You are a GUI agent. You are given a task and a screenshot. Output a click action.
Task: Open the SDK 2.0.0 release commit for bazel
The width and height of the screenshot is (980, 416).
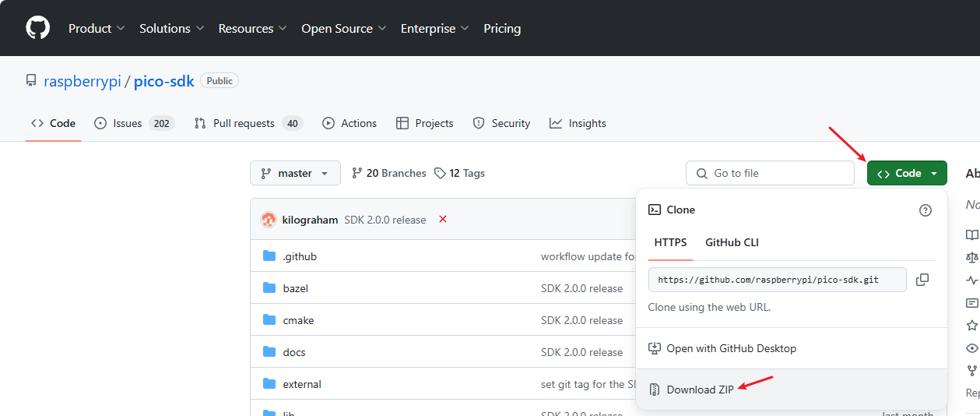(581, 288)
